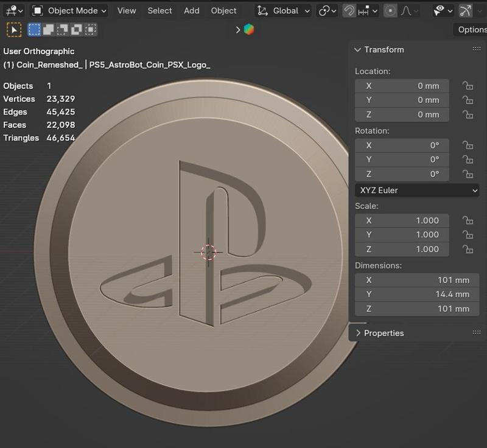
Task: Choose 'Extend selection' mode icon
Action: pyautogui.click(x=49, y=30)
